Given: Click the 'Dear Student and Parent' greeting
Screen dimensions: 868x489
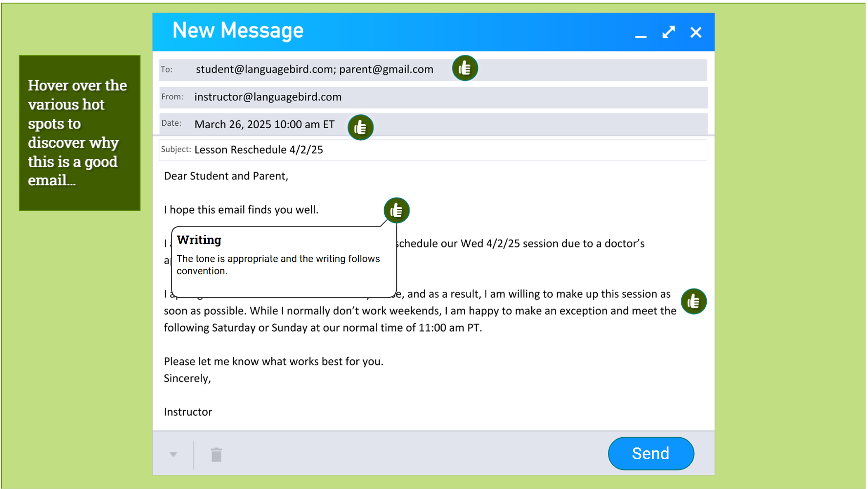Looking at the screenshot, I should coord(226,176).
